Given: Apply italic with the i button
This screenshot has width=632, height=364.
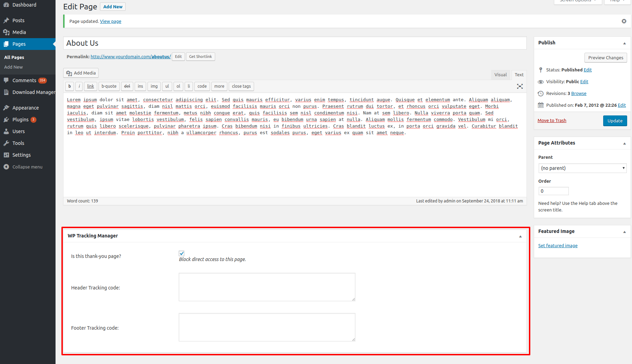Looking at the screenshot, I should tap(79, 86).
